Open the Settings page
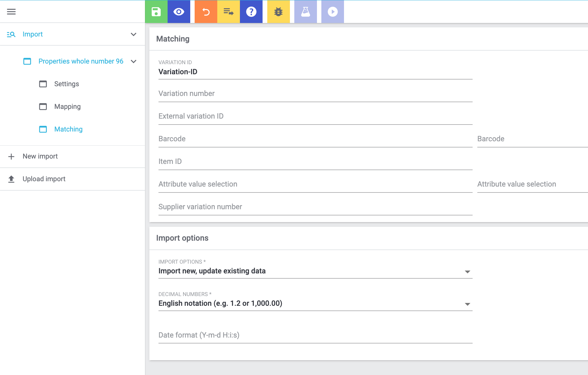This screenshot has width=588, height=375. [66, 84]
